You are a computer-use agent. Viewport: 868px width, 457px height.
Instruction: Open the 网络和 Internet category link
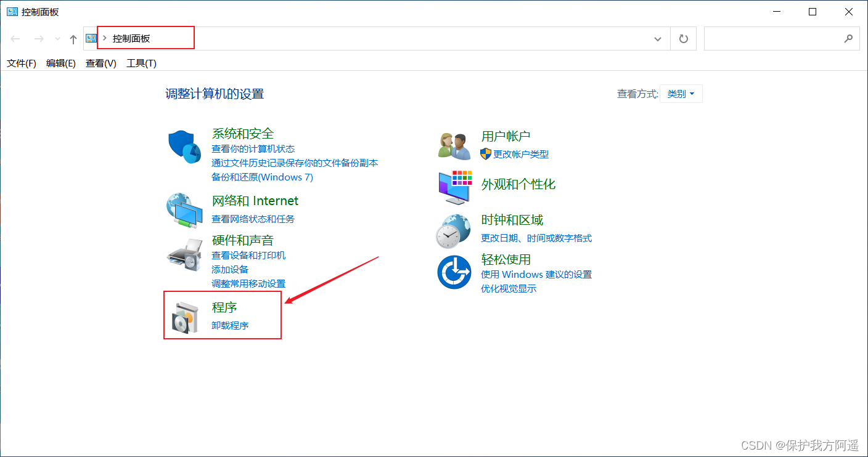point(255,201)
